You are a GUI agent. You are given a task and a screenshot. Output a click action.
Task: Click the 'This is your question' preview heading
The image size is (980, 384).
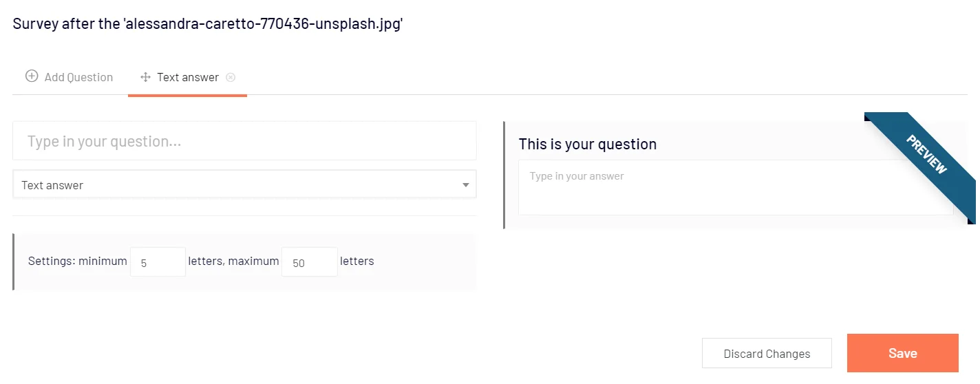point(587,144)
